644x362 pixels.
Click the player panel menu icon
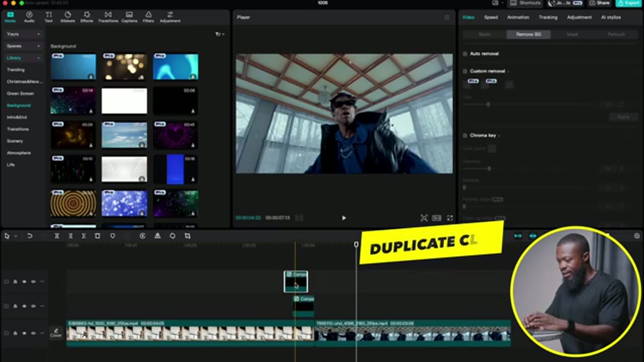(447, 17)
